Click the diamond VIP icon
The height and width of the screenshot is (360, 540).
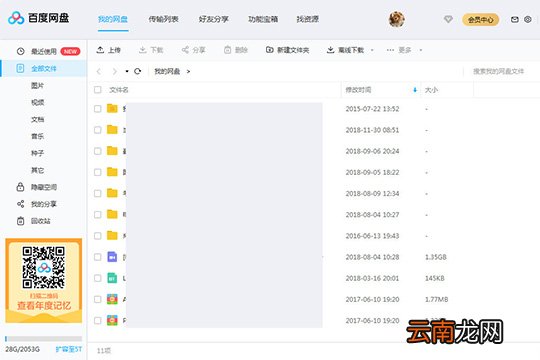tap(448, 19)
